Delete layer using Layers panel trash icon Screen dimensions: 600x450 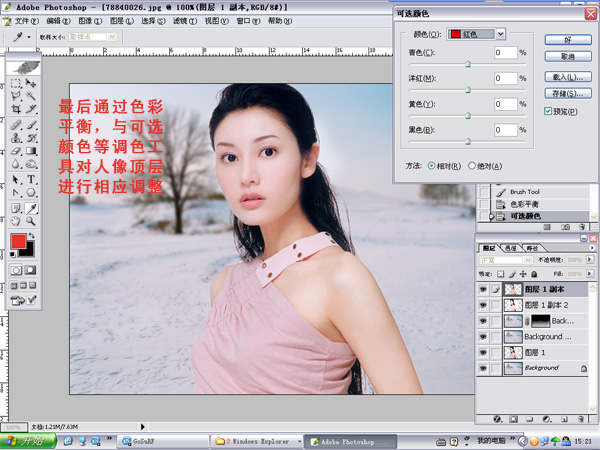(580, 419)
